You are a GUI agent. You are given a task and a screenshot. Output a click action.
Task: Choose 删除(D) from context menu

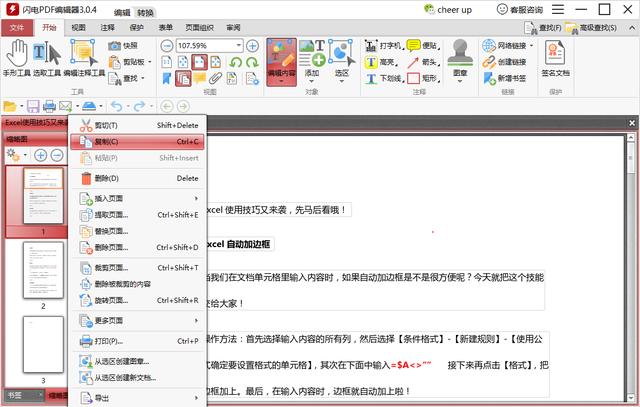137,178
